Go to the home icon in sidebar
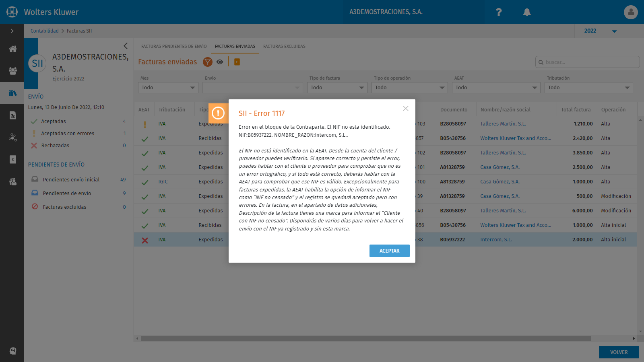Image resolution: width=644 pixels, height=362 pixels. click(13, 49)
